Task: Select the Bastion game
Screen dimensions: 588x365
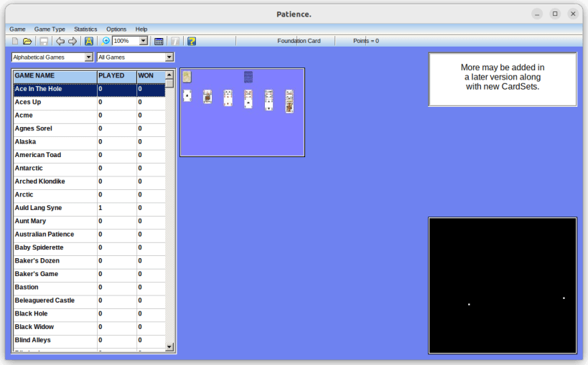Action: coord(89,288)
